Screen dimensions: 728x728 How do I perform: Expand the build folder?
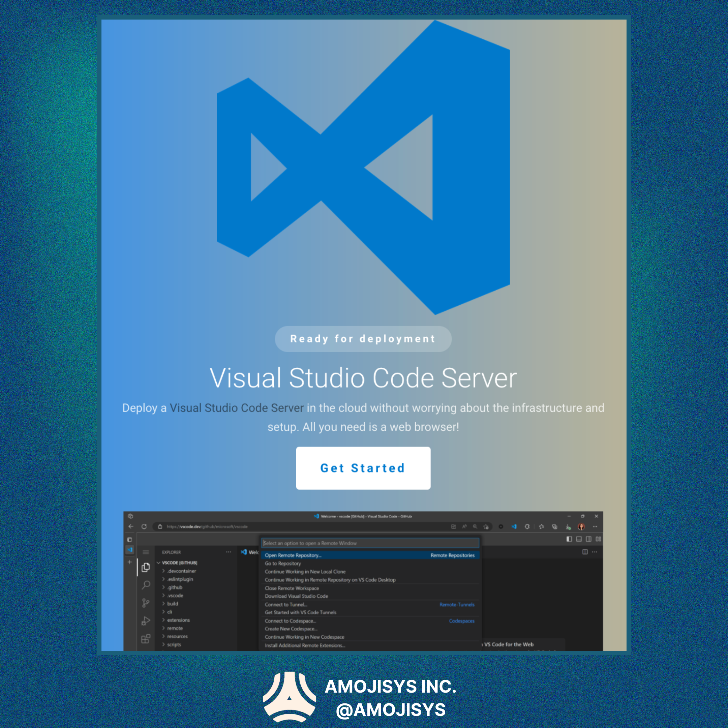coord(173,604)
